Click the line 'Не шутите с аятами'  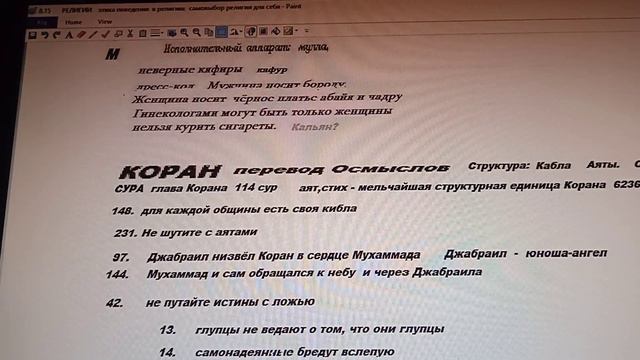(x=199, y=232)
